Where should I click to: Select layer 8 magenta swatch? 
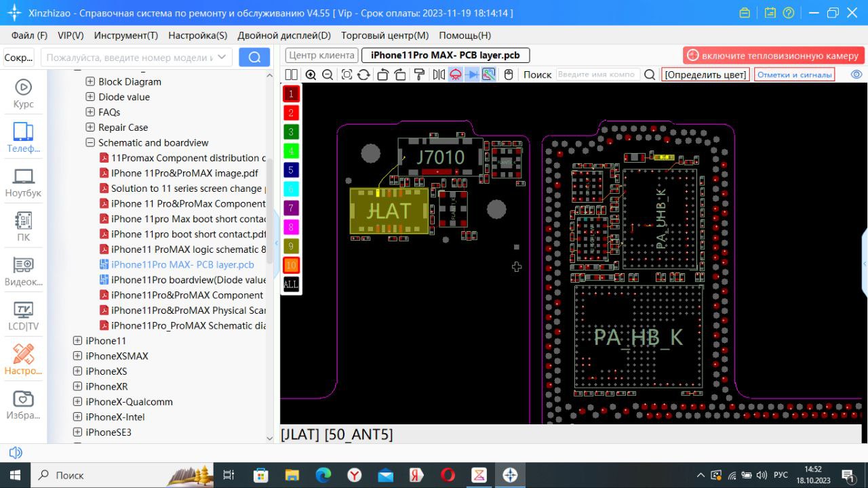click(291, 227)
